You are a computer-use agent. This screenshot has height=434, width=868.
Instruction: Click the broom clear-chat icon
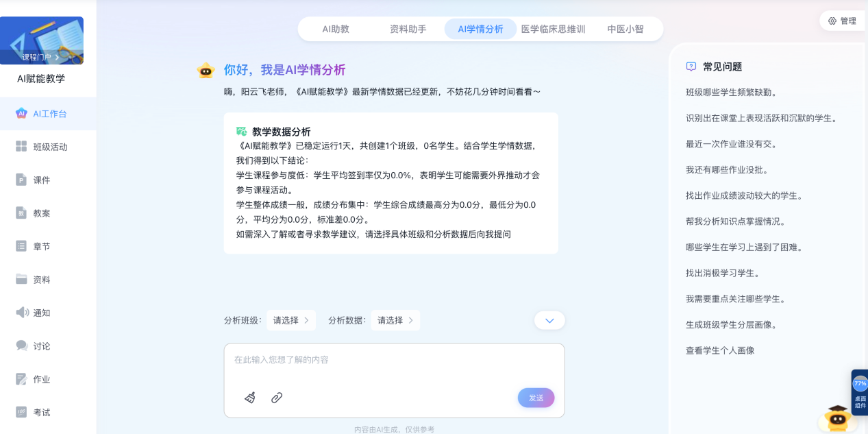tap(250, 397)
